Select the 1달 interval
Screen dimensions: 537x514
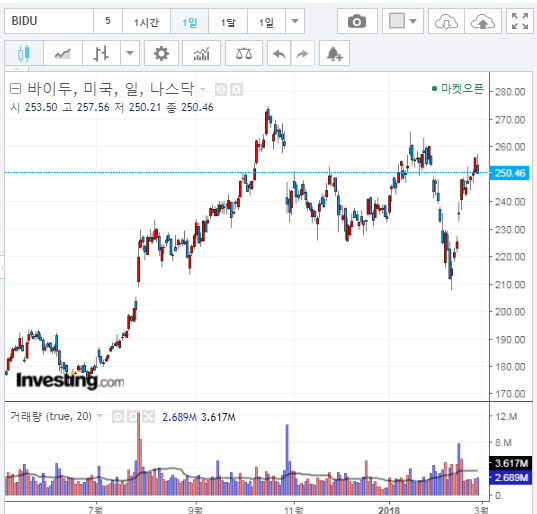[x=228, y=21]
